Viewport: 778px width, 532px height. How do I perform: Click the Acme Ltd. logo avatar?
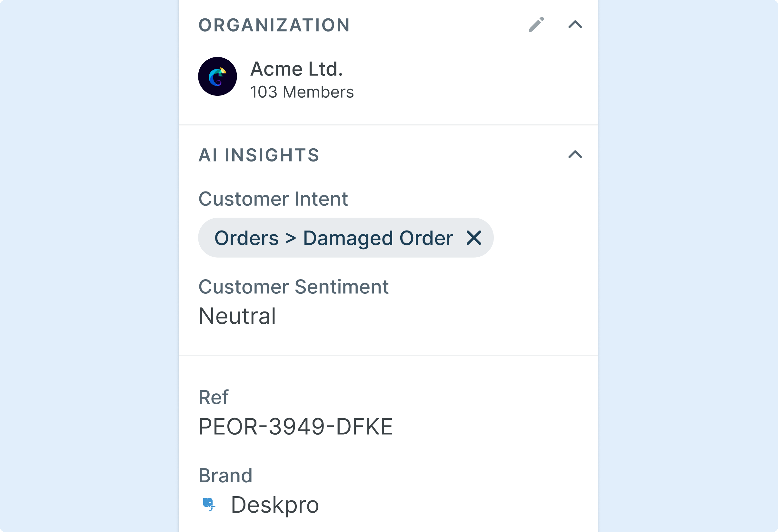218,76
